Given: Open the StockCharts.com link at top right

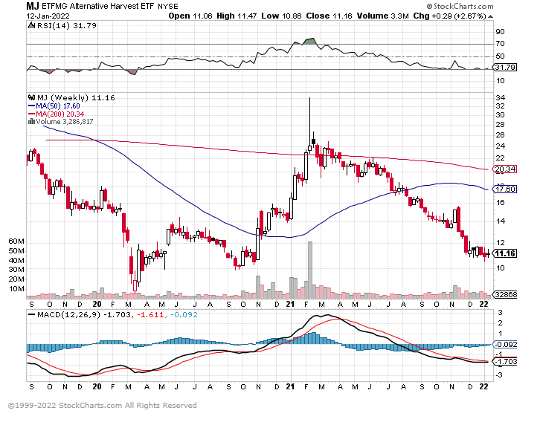Looking at the screenshot, I should click(x=460, y=6).
